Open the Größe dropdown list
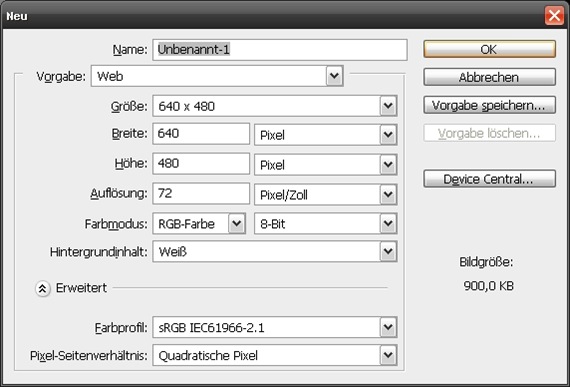The image size is (570, 387). 274,106
